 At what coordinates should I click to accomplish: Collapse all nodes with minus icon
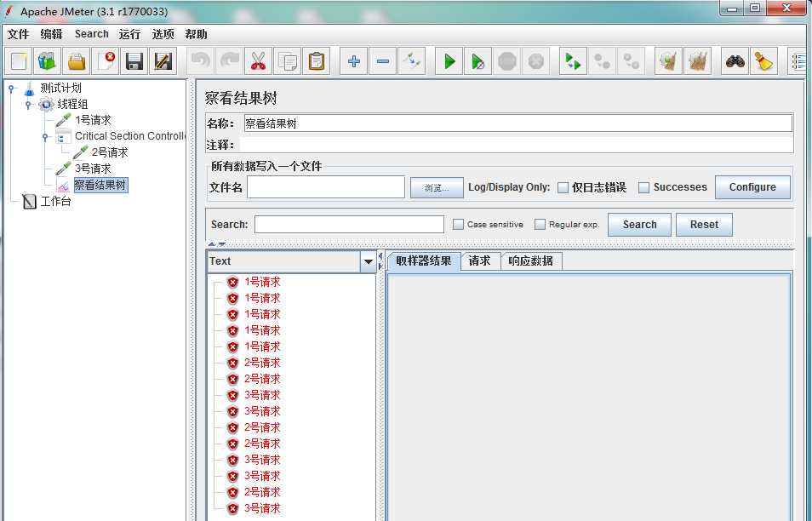pyautogui.click(x=383, y=61)
